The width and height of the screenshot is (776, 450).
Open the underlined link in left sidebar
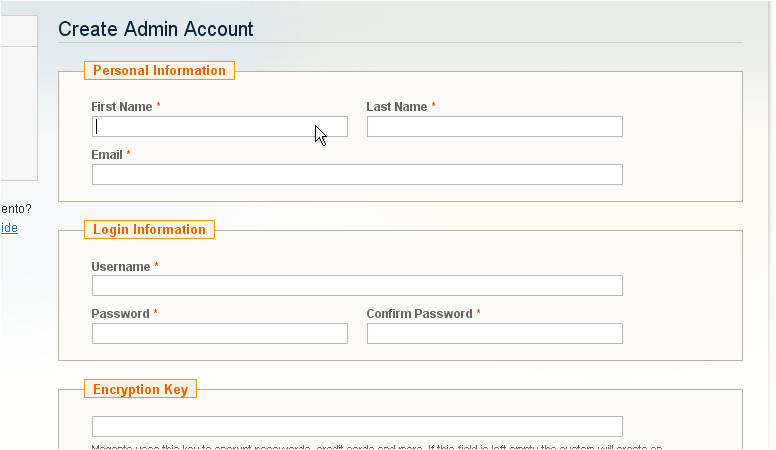point(8,228)
